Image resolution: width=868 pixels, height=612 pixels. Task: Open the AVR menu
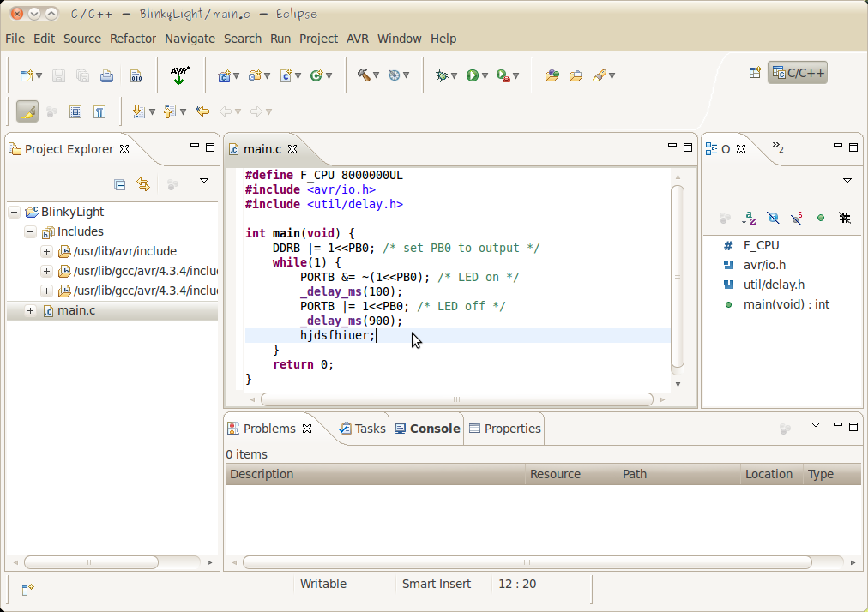click(358, 39)
